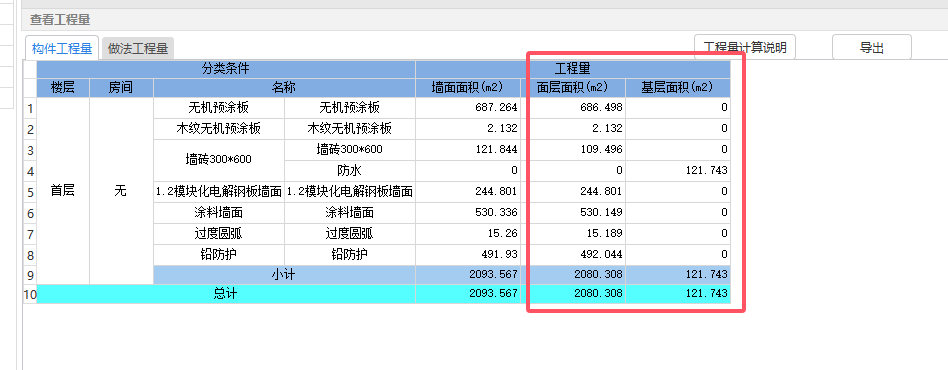
Task: Click the 墙面面积(m2) column header
Action: tap(467, 88)
